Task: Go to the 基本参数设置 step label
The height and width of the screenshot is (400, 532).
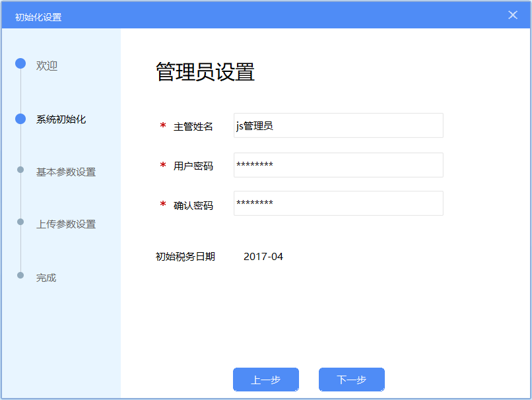Action: click(66, 172)
